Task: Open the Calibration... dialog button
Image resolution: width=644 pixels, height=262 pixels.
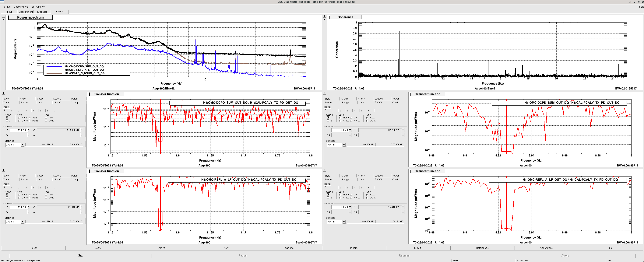Action: coord(547,248)
